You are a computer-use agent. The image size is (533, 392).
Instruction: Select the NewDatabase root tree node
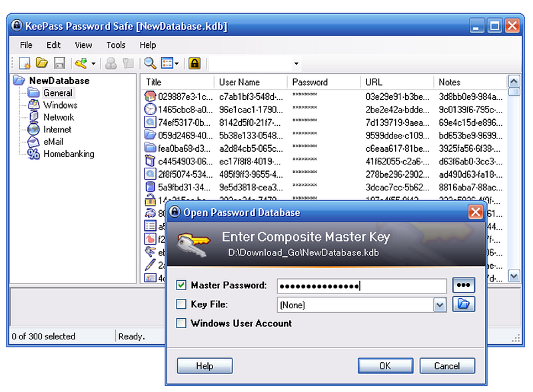[59, 81]
